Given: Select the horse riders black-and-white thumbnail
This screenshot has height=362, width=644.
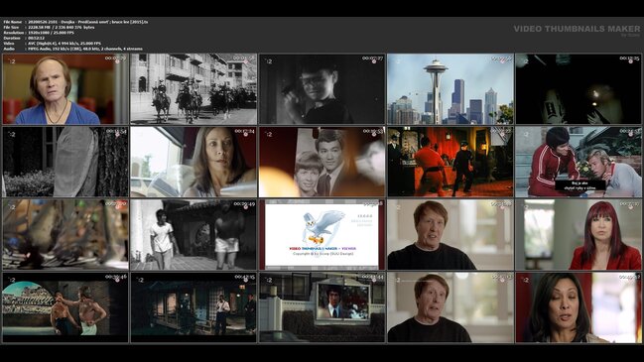Looking at the screenshot, I should click(193, 89).
